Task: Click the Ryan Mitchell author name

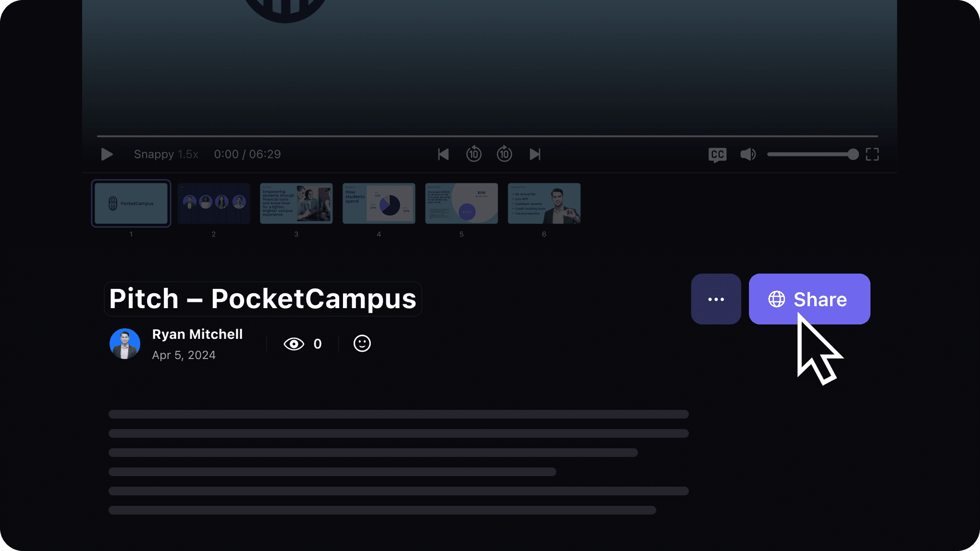Action: 197,334
